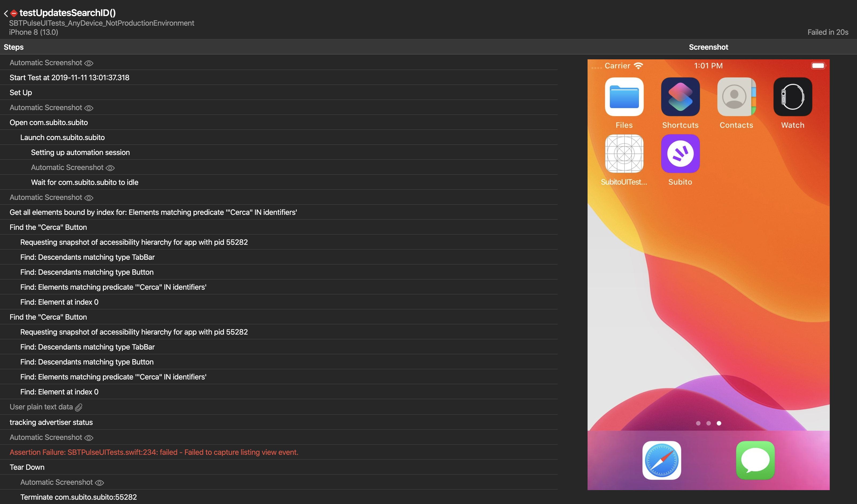Click the back chevron beside test name

(6, 14)
